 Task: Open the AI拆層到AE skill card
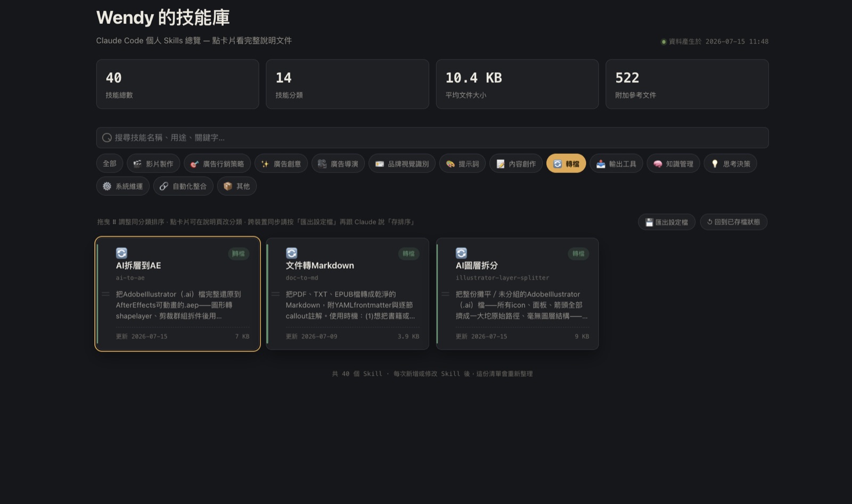pos(178,294)
